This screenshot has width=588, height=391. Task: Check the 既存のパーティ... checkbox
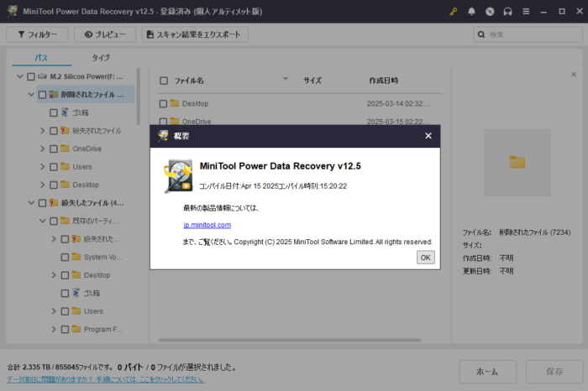pyautogui.click(x=54, y=221)
